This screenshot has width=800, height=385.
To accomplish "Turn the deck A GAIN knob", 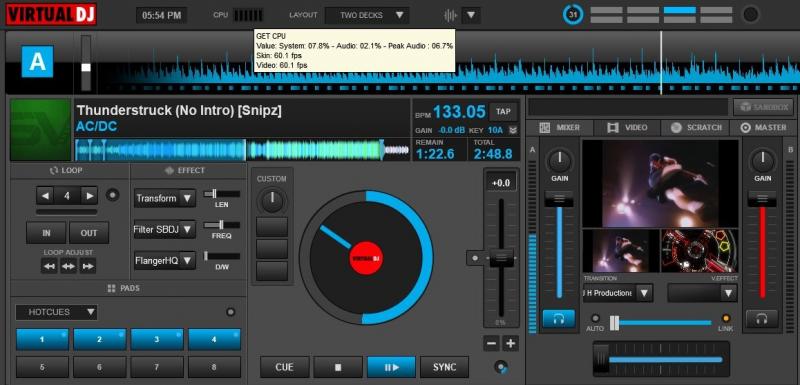I will pyautogui.click(x=559, y=161).
